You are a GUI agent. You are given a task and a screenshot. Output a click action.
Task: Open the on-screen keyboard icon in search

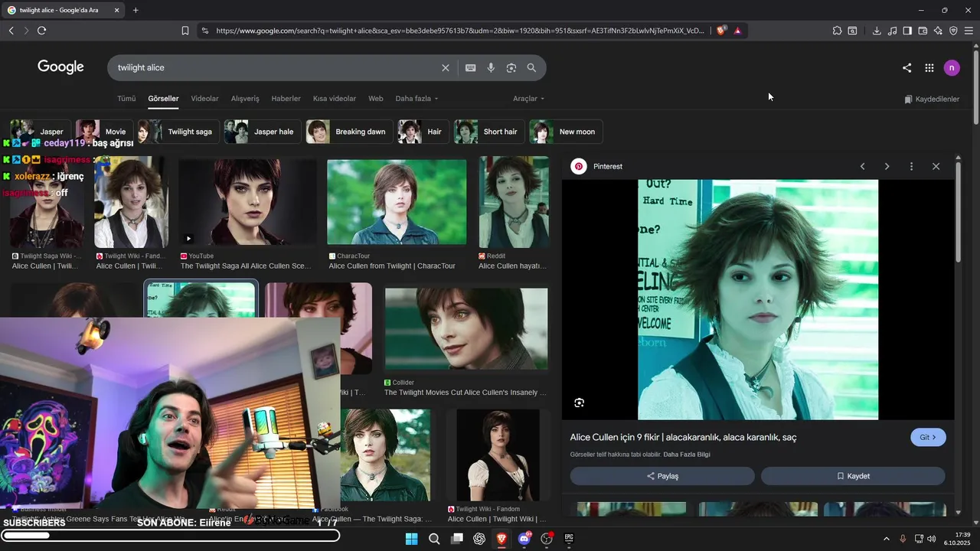pos(471,67)
